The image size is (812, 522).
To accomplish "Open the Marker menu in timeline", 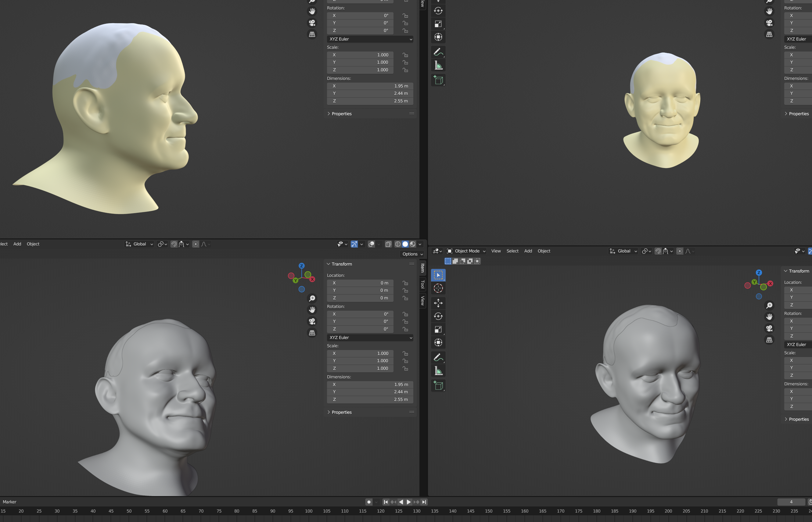I will tap(9, 502).
